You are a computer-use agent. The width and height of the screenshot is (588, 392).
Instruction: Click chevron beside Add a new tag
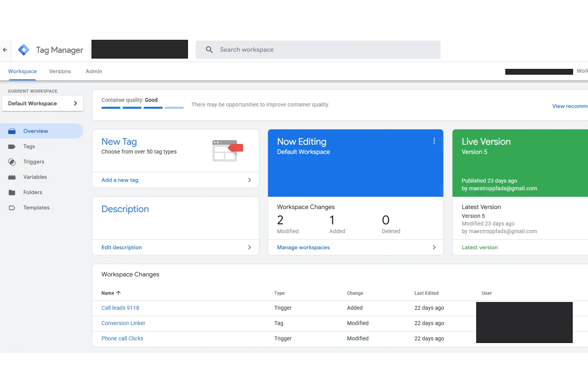(x=250, y=180)
